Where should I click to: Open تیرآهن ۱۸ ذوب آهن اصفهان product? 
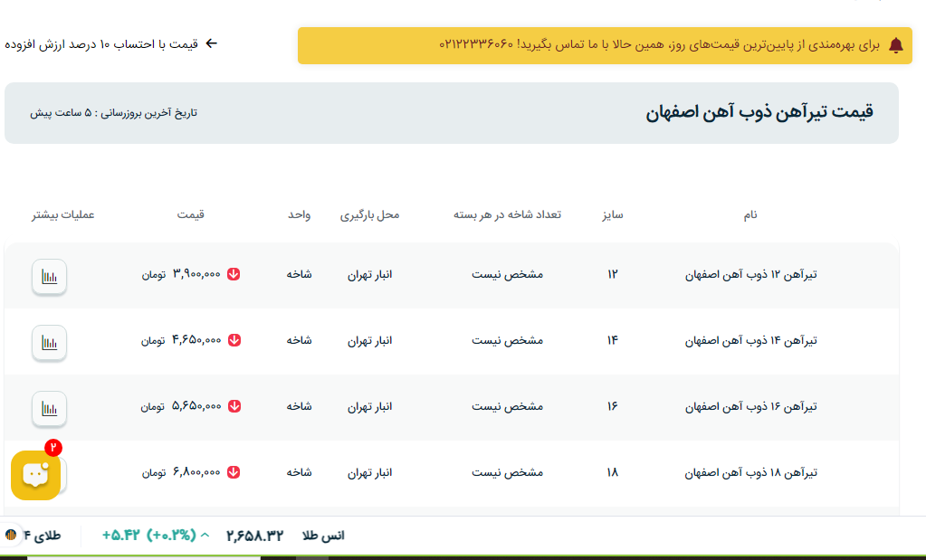[x=750, y=472]
